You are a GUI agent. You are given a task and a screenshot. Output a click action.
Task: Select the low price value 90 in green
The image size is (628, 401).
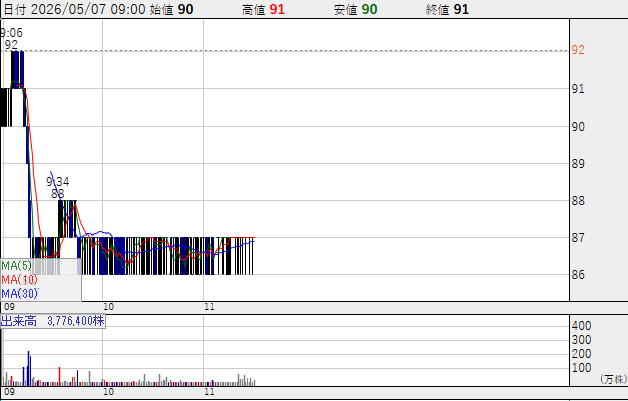(369, 9)
